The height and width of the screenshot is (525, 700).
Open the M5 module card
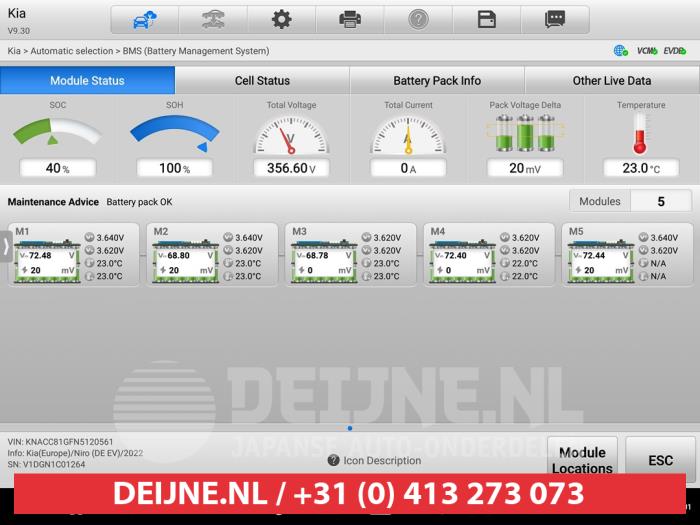click(627, 254)
